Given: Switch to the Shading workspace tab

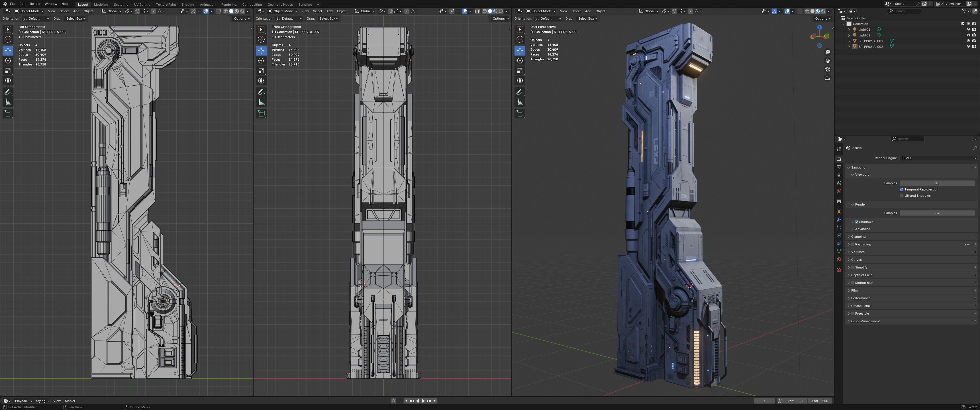Looking at the screenshot, I should [x=187, y=5].
